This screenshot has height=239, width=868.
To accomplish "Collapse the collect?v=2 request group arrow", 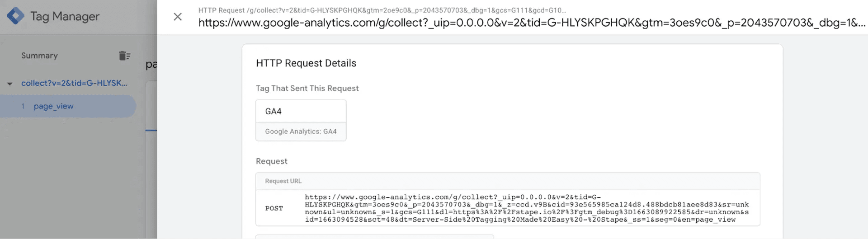I will click(9, 84).
